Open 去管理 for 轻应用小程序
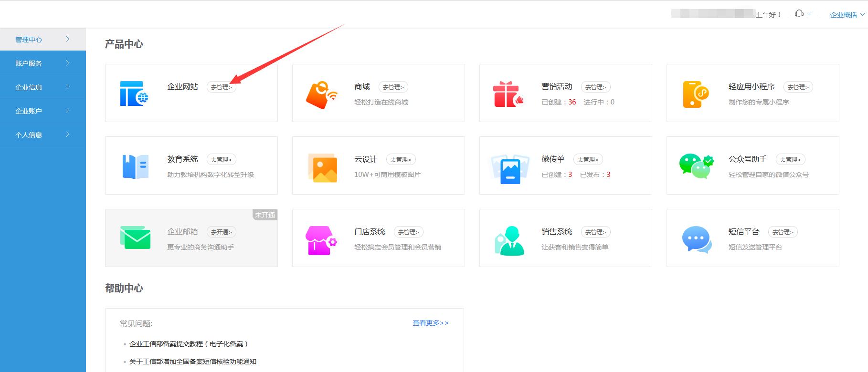 pos(798,87)
